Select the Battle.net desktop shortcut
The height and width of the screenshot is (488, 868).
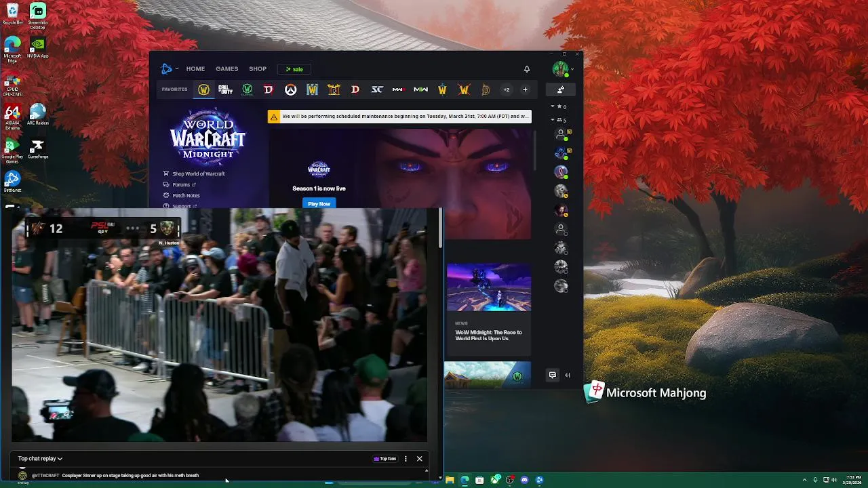pos(12,181)
